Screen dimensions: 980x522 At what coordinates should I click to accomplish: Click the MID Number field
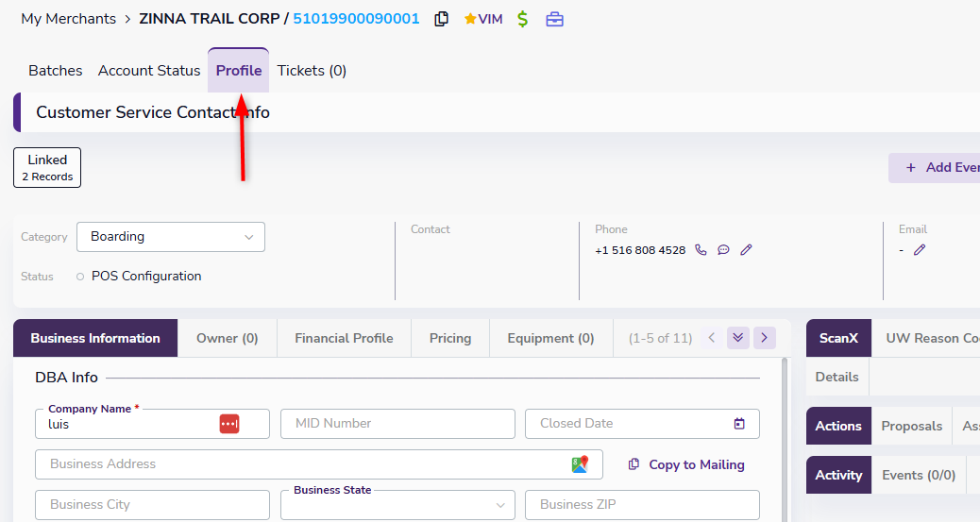(397, 424)
